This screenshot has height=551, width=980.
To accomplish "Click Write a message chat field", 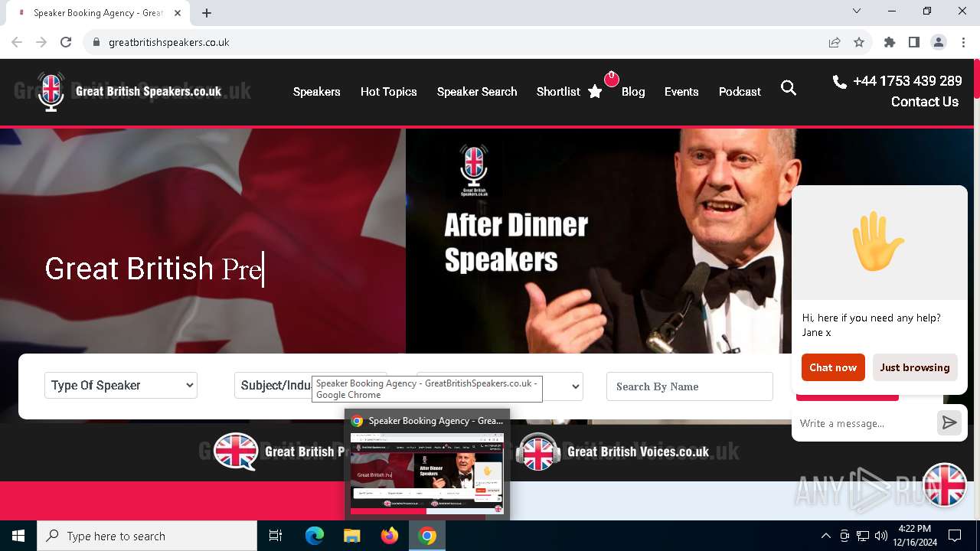I will click(x=864, y=423).
